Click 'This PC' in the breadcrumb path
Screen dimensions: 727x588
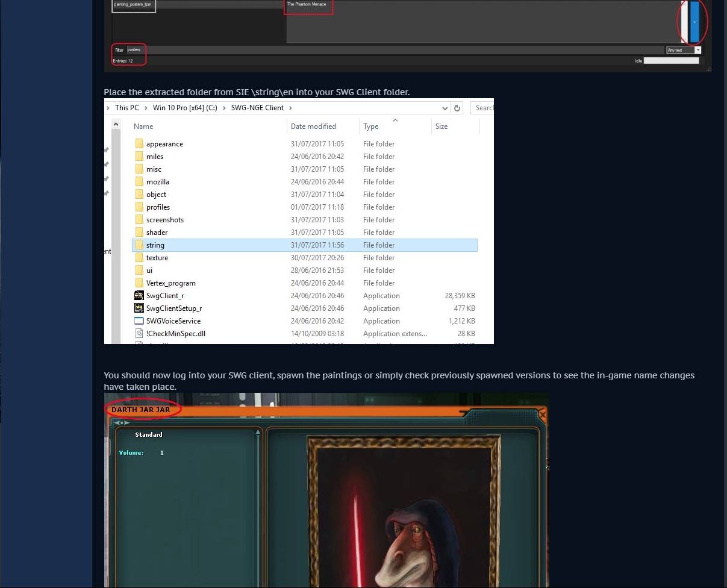pos(126,108)
